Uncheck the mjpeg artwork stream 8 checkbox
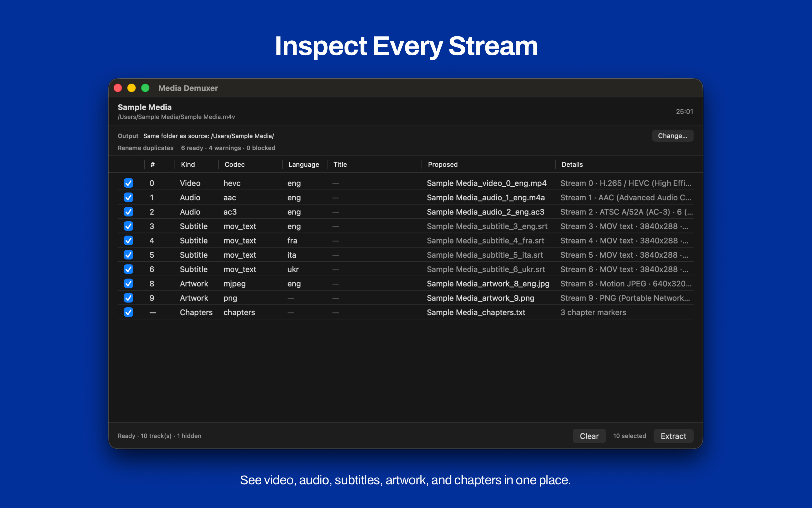Image resolution: width=812 pixels, height=508 pixels. (x=129, y=284)
